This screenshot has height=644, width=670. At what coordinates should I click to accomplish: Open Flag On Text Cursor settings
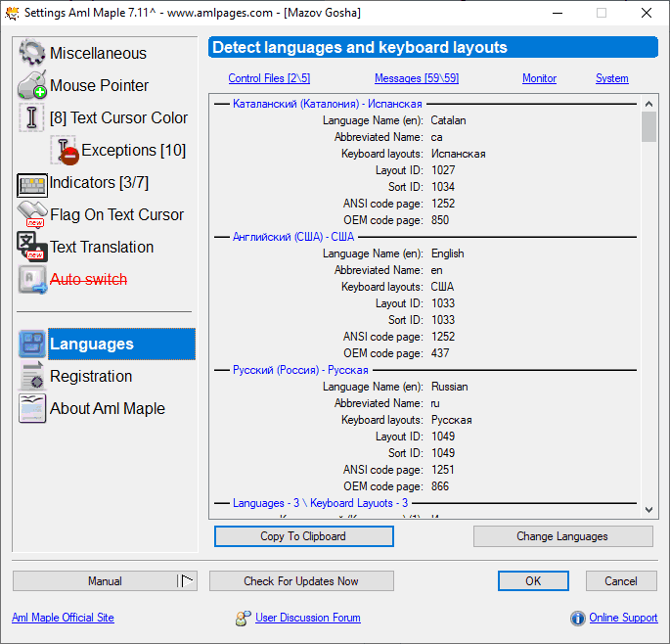pos(116,214)
